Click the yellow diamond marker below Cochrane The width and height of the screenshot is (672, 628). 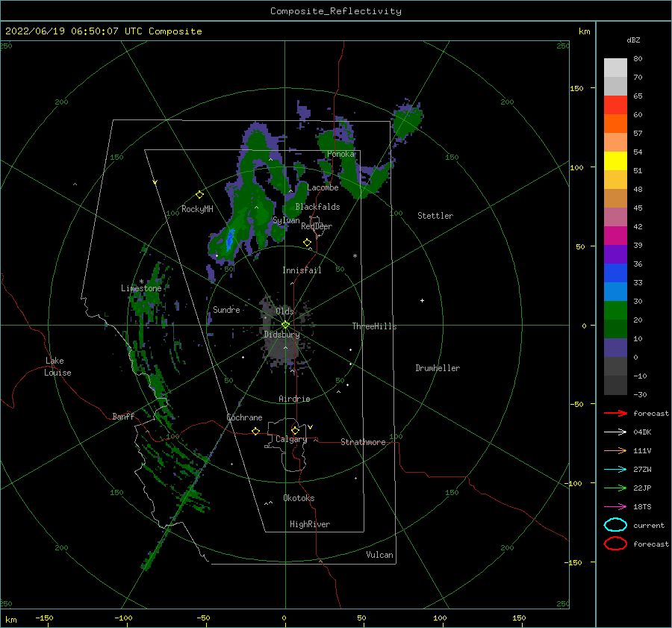(x=256, y=431)
